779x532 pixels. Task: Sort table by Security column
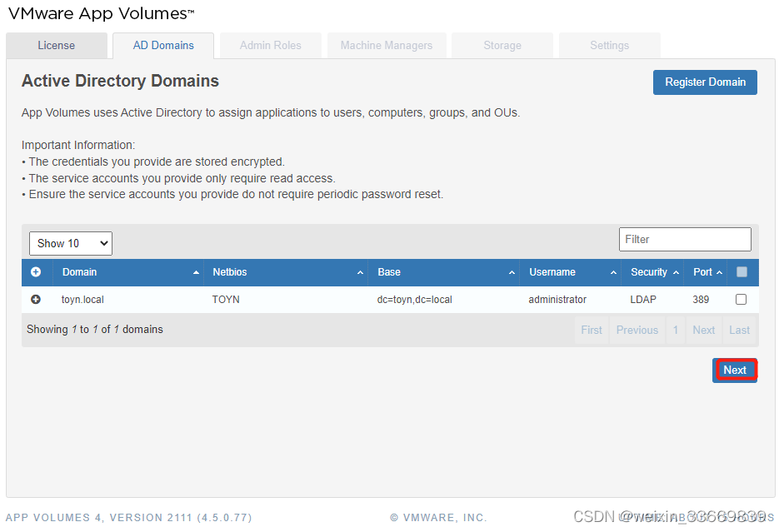(x=653, y=272)
